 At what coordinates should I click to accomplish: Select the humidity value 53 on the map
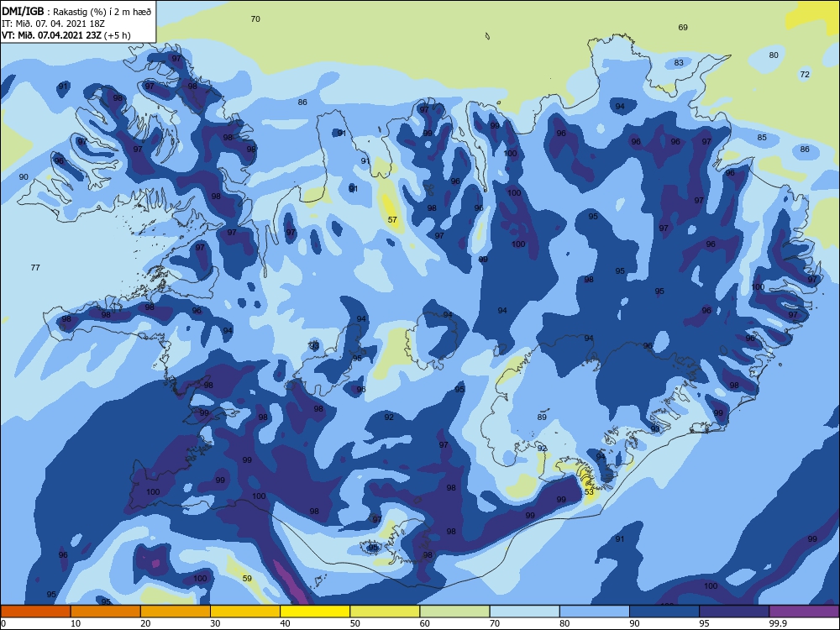pos(590,491)
